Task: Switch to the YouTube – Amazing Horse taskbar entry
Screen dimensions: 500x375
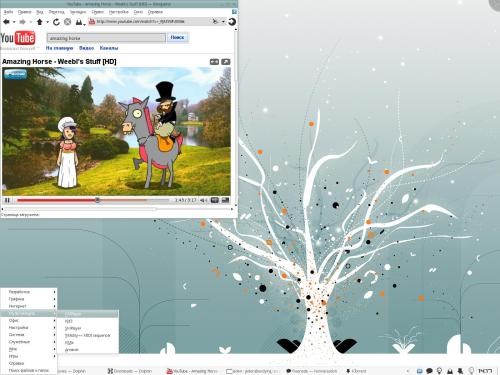Action: point(192,371)
